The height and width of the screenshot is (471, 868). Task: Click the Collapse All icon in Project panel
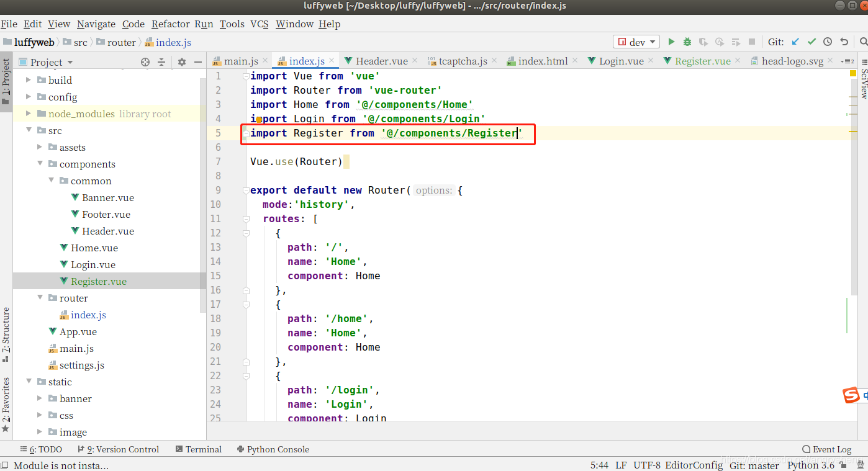[x=161, y=62]
